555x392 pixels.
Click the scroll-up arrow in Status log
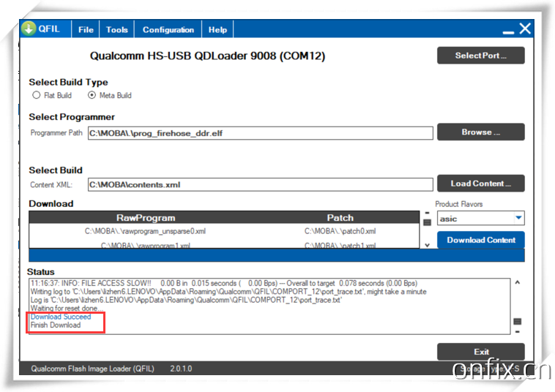pyautogui.click(x=518, y=282)
